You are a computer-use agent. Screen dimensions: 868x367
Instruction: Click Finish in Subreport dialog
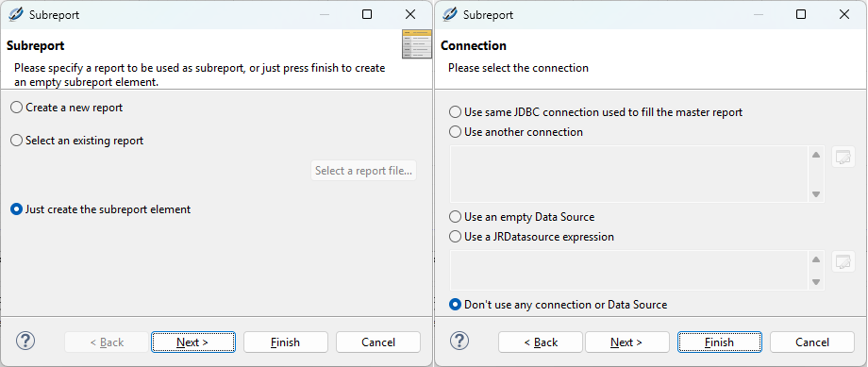tap(286, 342)
